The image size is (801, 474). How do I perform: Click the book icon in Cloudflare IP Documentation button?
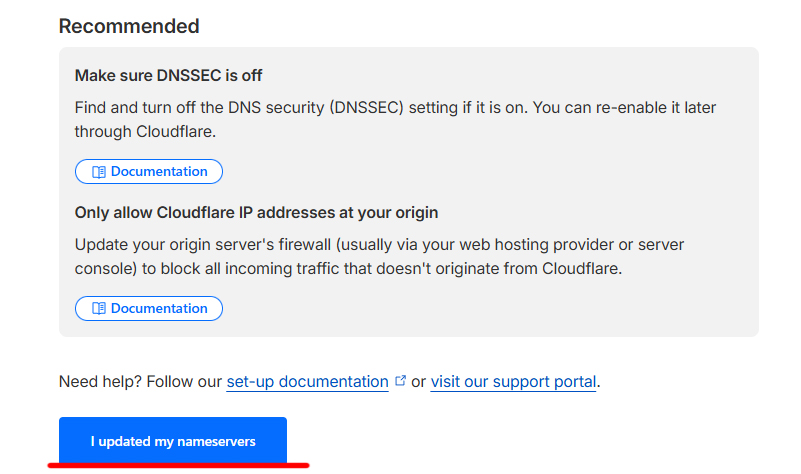pos(98,309)
